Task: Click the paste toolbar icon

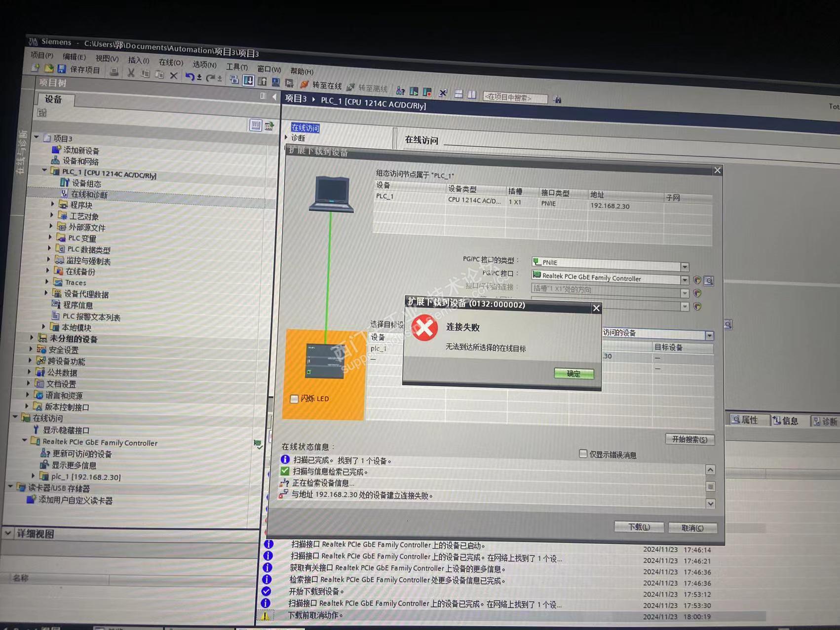Action: 159,75
